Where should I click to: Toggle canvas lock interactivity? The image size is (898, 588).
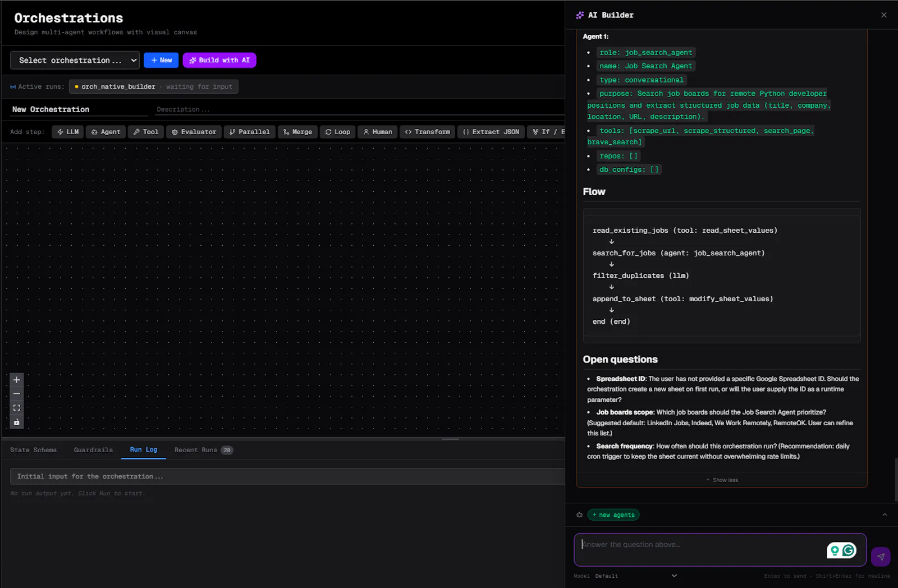[17, 422]
